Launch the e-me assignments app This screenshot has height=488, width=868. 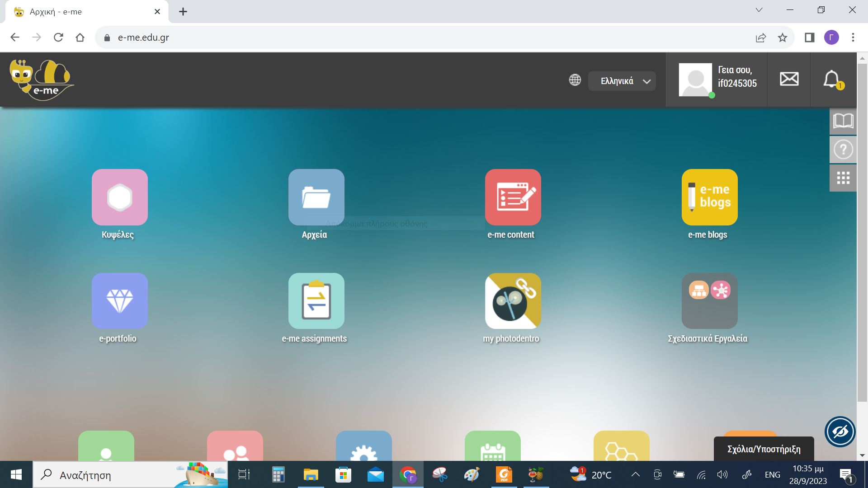click(x=316, y=301)
